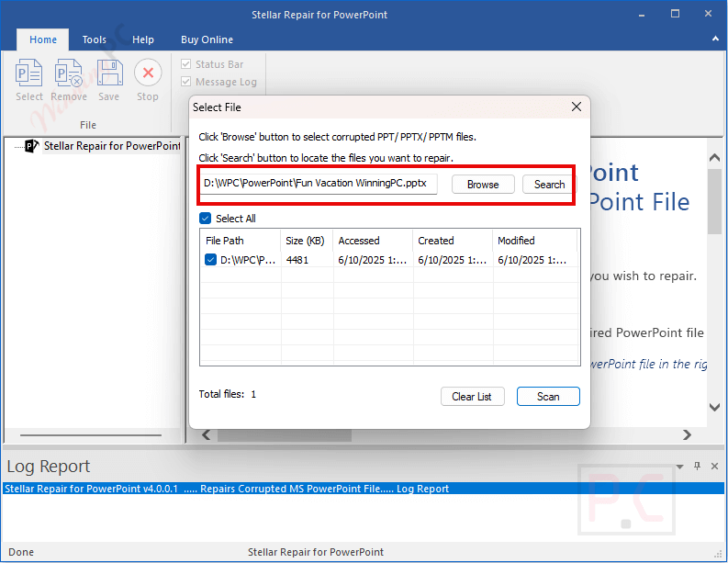This screenshot has width=728, height=563.
Task: Click the Search button
Action: (x=549, y=185)
